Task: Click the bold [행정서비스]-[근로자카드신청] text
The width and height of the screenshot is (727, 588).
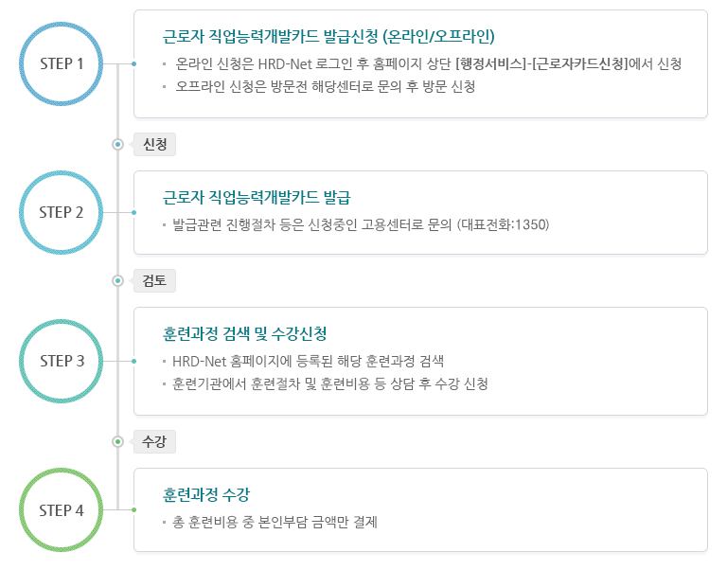Action: tap(541, 63)
